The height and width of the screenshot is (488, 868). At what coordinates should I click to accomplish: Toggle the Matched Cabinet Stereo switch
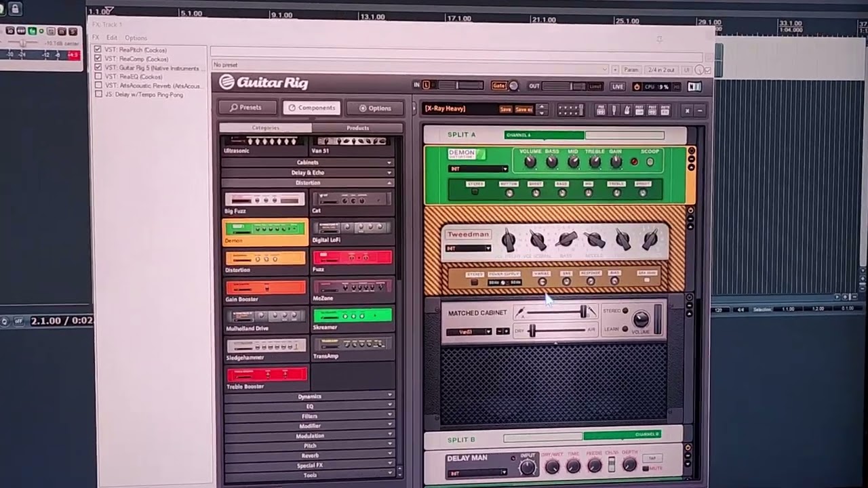[x=625, y=312]
